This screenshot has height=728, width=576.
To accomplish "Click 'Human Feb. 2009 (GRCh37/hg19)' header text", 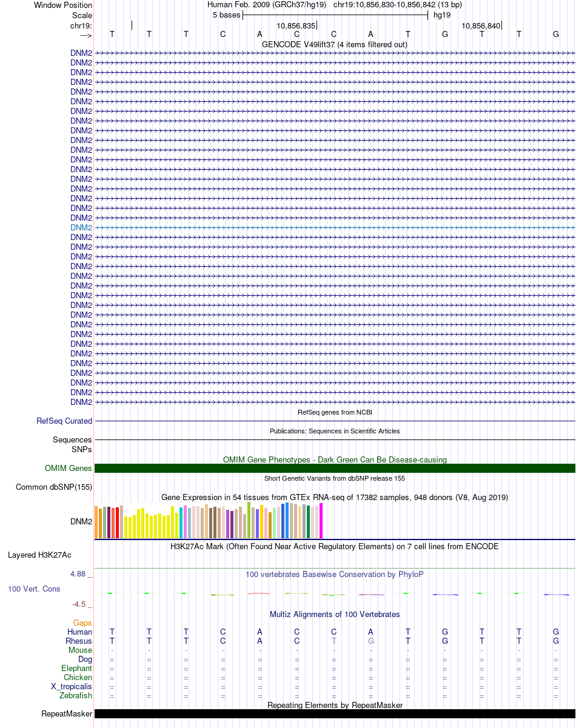I will click(x=267, y=4).
